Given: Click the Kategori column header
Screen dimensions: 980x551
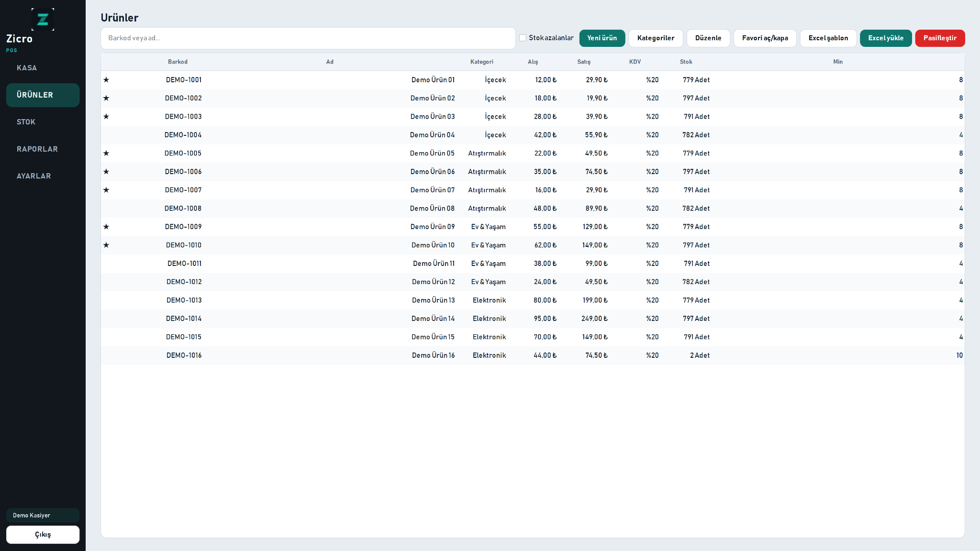Looking at the screenshot, I should pyautogui.click(x=481, y=62).
